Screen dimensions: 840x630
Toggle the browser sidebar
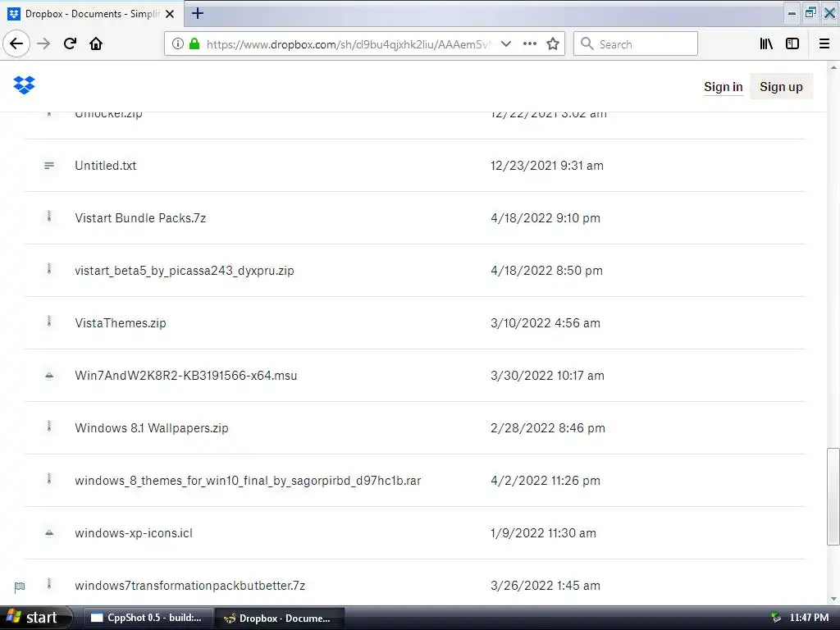point(792,44)
